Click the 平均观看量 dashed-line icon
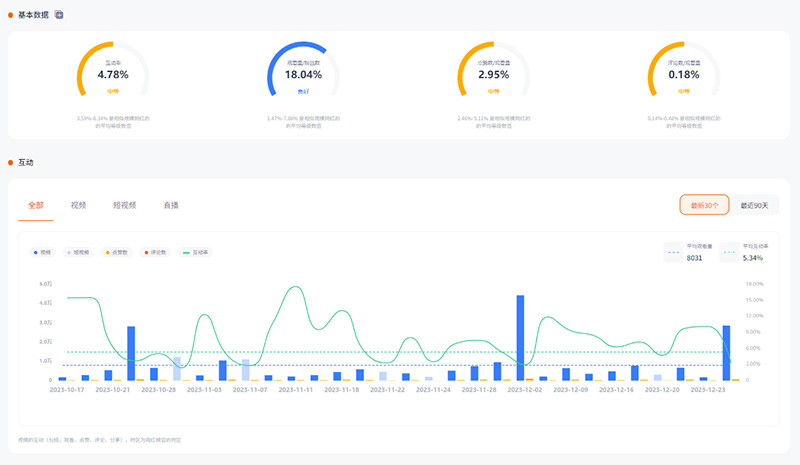The height and width of the screenshot is (465, 800). click(x=673, y=254)
